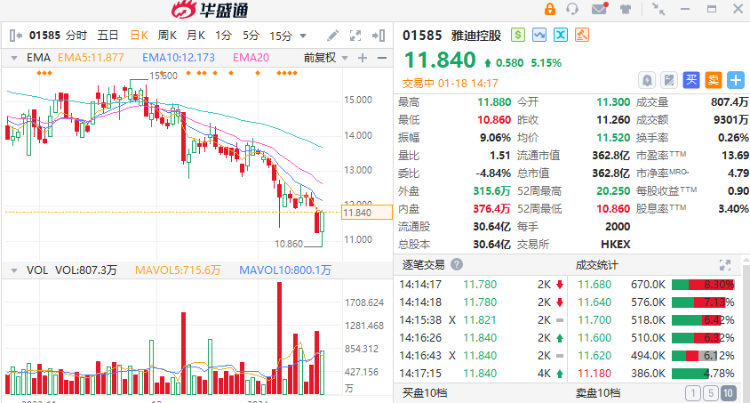Open the skin theme shirt icon
Screen dimensions: 750x403
coord(625,9)
